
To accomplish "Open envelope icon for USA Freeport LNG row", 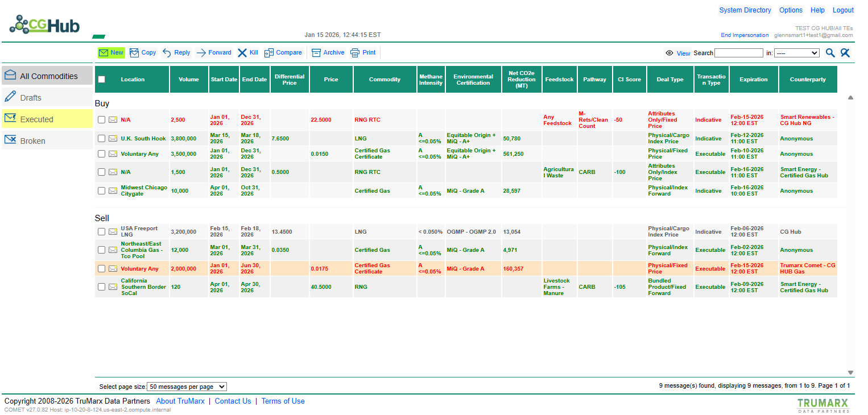I will [113, 232].
